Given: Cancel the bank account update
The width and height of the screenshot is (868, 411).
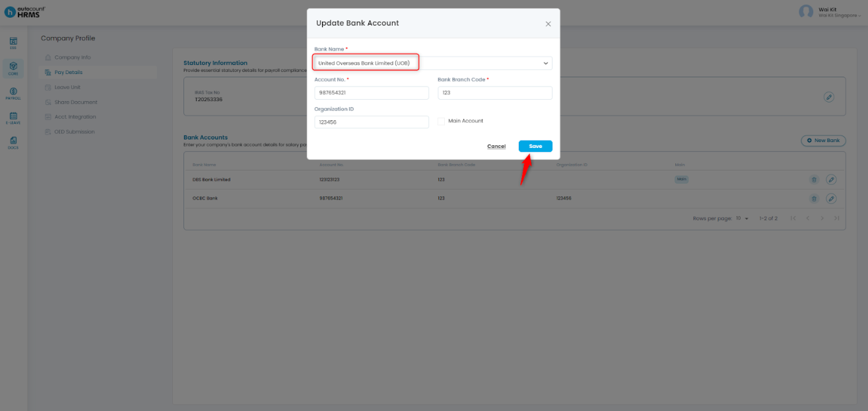Looking at the screenshot, I should 496,146.
